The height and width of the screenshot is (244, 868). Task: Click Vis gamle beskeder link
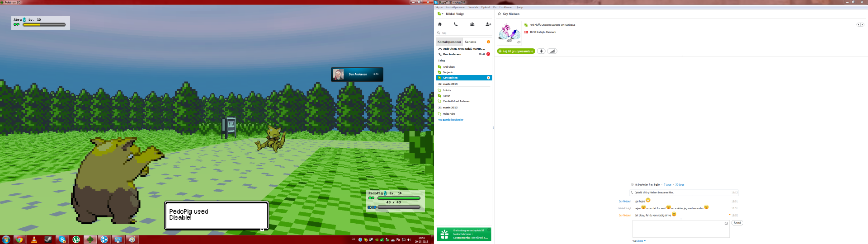click(451, 120)
